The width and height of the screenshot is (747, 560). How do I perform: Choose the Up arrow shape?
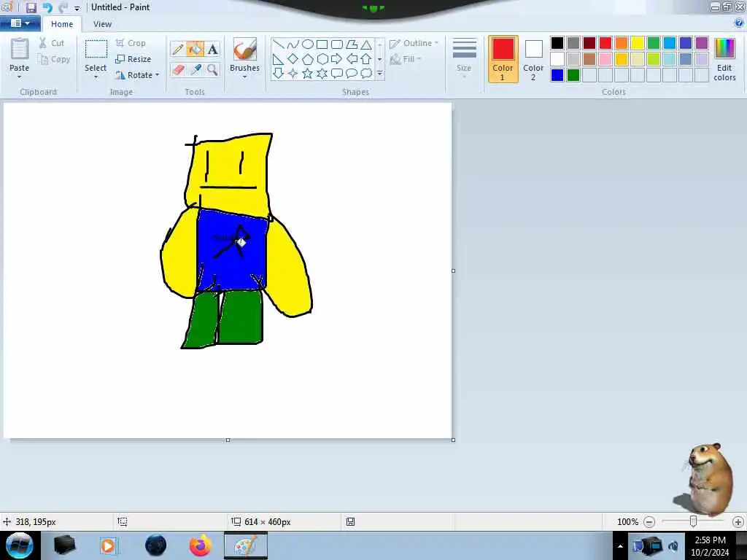[x=366, y=59]
